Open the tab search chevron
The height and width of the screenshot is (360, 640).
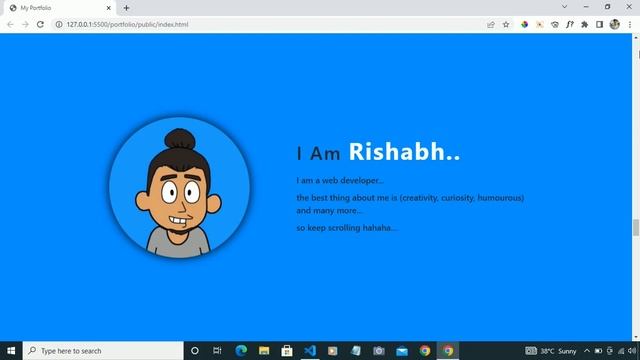[564, 7]
